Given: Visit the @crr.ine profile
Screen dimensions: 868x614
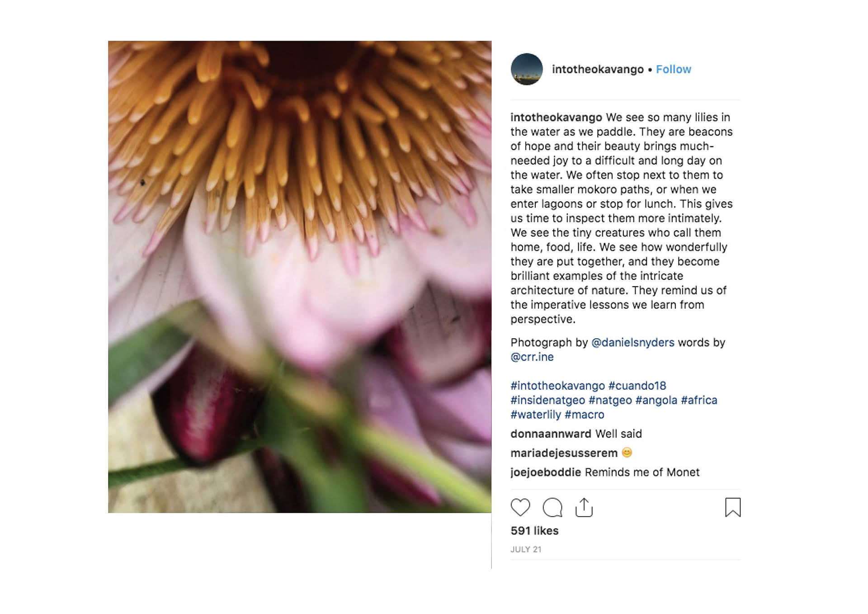Looking at the screenshot, I should [532, 357].
